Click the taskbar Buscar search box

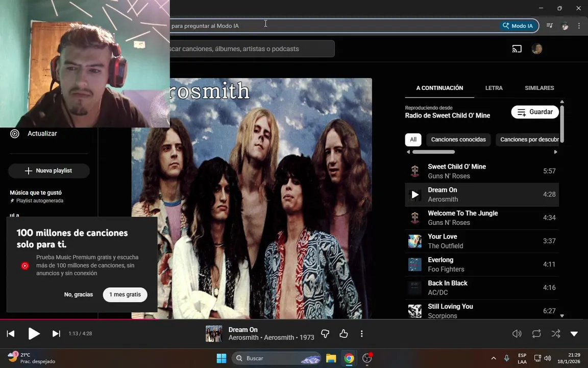coord(277,358)
